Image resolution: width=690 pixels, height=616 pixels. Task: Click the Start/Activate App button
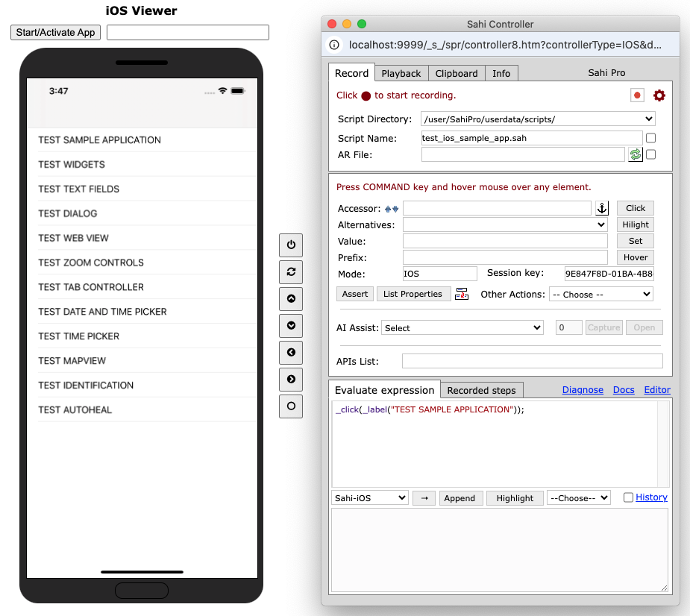(56, 32)
